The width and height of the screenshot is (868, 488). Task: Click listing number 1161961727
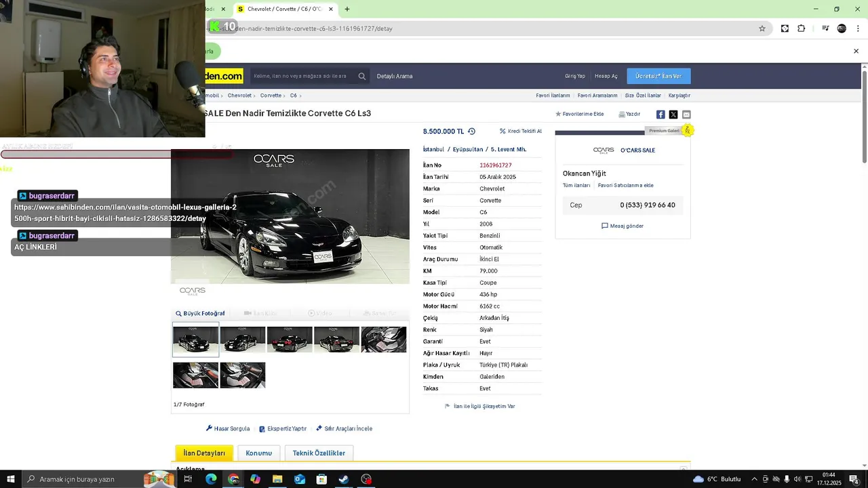coord(496,165)
